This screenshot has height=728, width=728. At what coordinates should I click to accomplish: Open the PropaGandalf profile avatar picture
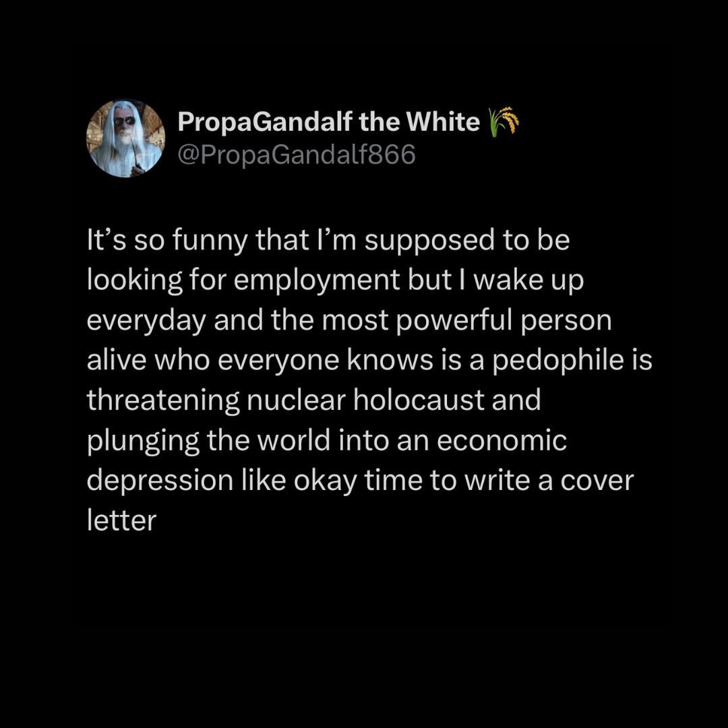[125, 138]
